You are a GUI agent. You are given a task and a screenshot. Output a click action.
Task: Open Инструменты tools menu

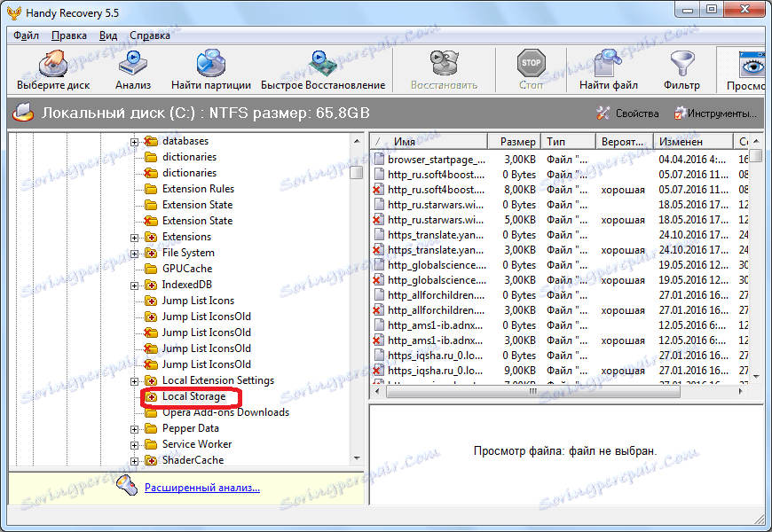[715, 113]
